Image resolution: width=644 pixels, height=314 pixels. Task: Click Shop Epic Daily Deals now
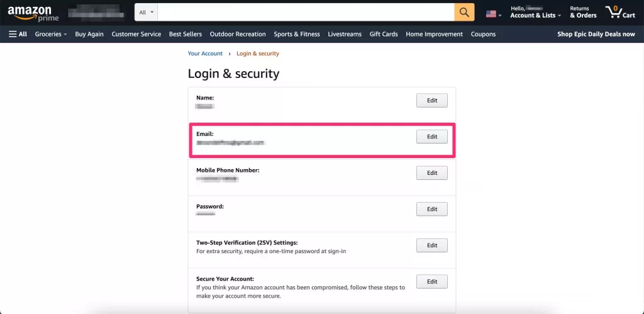coord(596,34)
